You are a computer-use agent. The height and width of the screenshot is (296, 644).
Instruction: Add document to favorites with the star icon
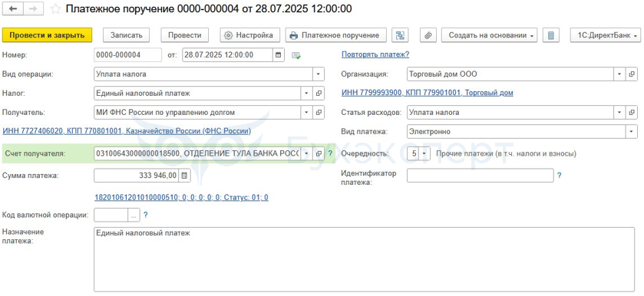[x=55, y=9]
